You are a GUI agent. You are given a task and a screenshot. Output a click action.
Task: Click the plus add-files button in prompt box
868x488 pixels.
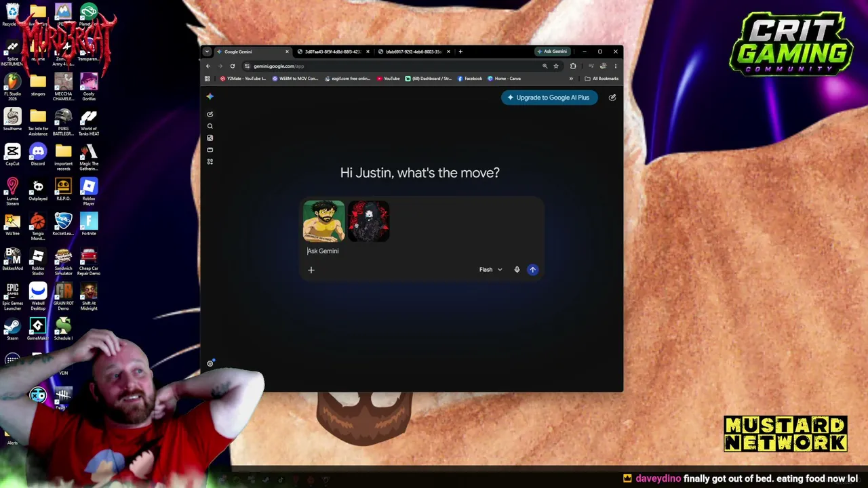[x=311, y=270]
